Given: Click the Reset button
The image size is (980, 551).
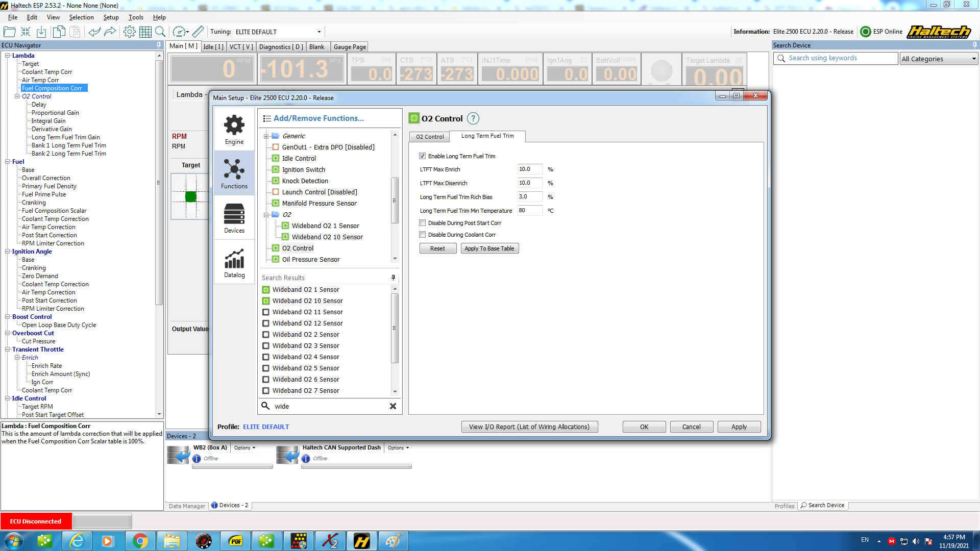Looking at the screenshot, I should (x=437, y=248).
